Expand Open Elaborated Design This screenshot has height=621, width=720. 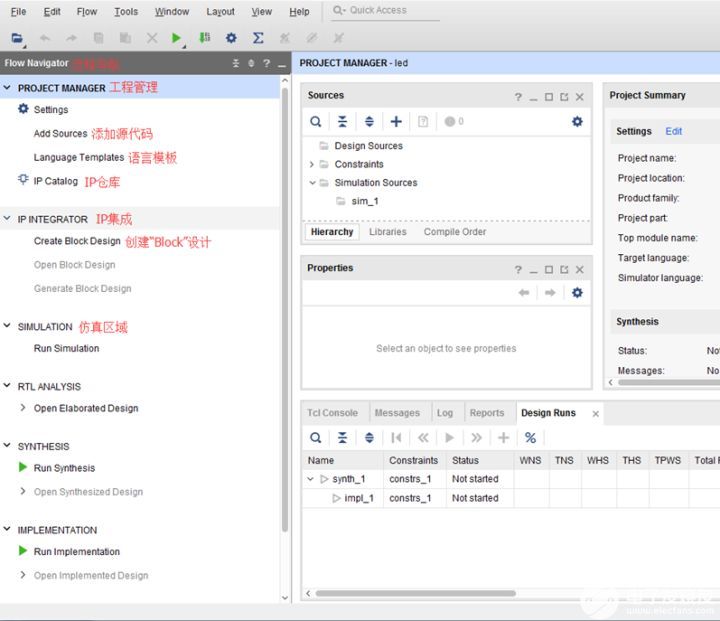coord(23,407)
